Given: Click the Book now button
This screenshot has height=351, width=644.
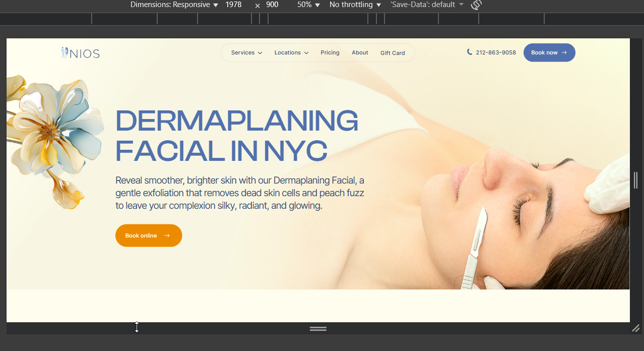Looking at the screenshot, I should [549, 52].
